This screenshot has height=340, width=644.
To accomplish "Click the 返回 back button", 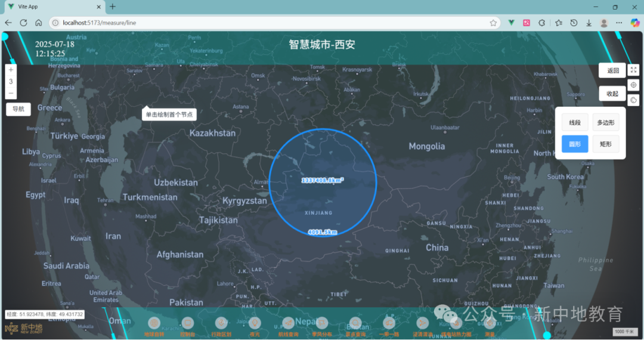I will tap(612, 70).
